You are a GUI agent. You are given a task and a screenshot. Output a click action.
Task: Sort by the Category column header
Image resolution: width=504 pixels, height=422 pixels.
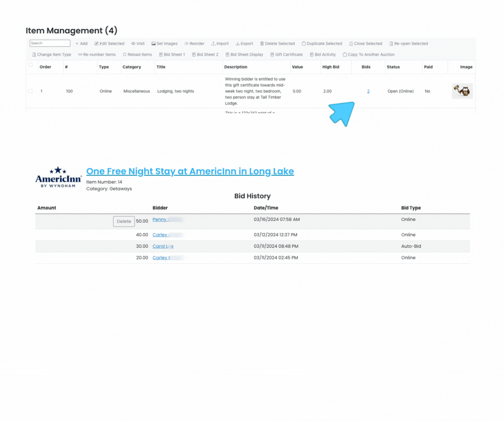click(x=132, y=67)
